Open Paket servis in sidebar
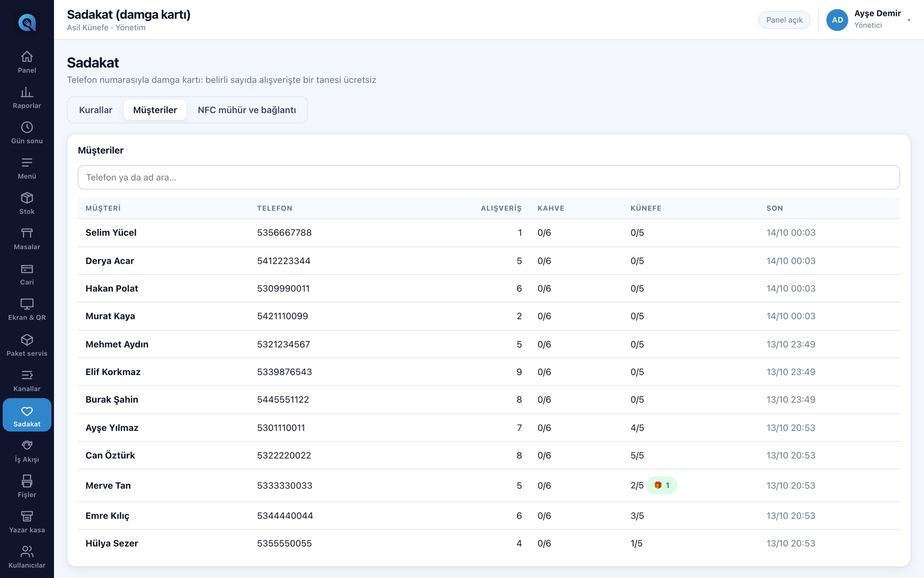The image size is (924, 578). [27, 345]
